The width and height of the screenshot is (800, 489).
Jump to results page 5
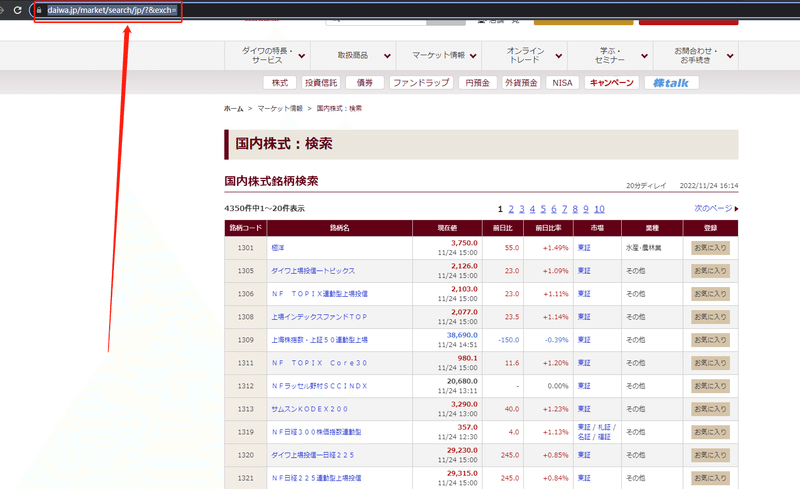point(543,209)
